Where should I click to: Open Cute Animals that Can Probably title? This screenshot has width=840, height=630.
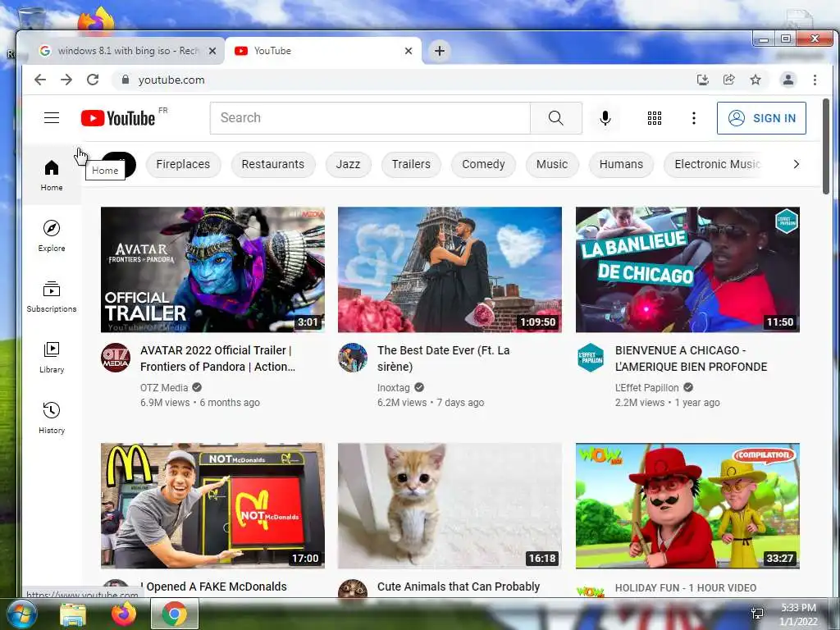click(x=458, y=587)
